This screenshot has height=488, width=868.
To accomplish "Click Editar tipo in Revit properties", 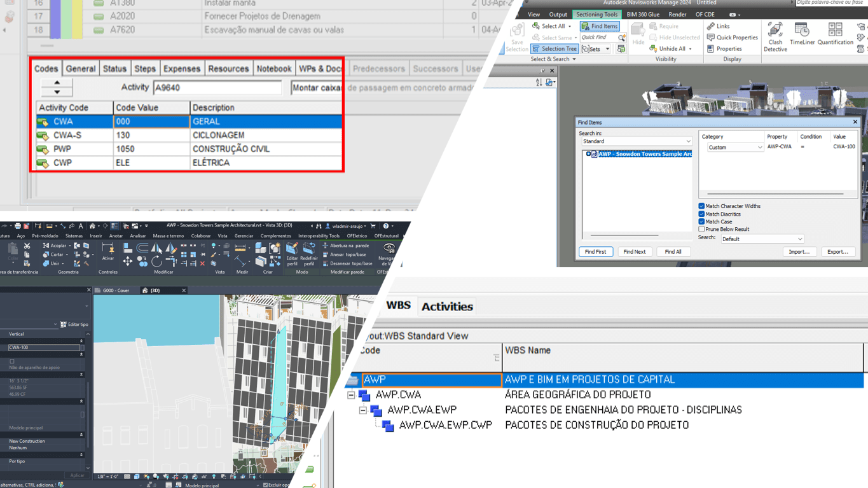I will point(74,324).
